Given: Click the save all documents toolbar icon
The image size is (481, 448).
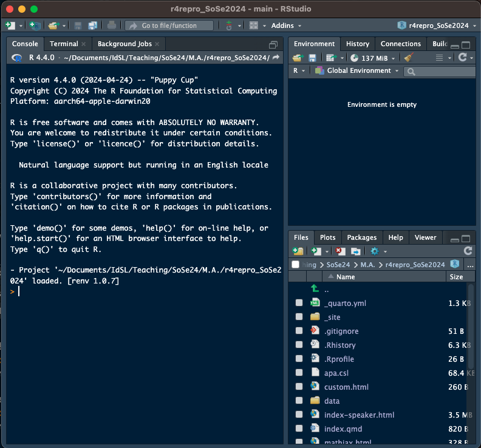Looking at the screenshot, I should tap(92, 25).
